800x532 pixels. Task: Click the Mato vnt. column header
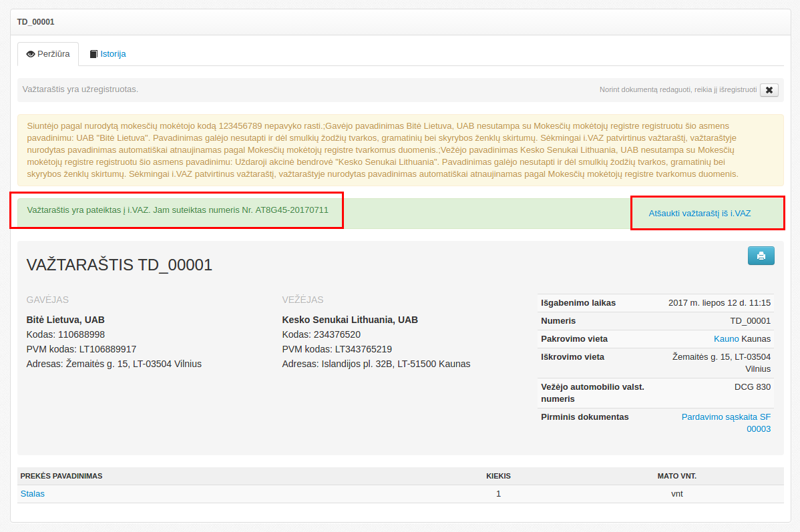click(676, 476)
